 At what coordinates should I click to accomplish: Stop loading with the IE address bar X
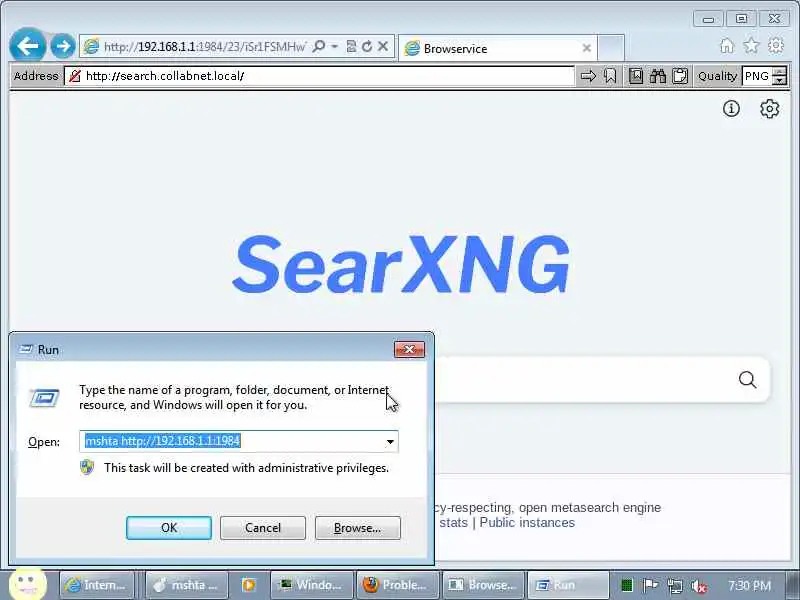pyautogui.click(x=383, y=46)
